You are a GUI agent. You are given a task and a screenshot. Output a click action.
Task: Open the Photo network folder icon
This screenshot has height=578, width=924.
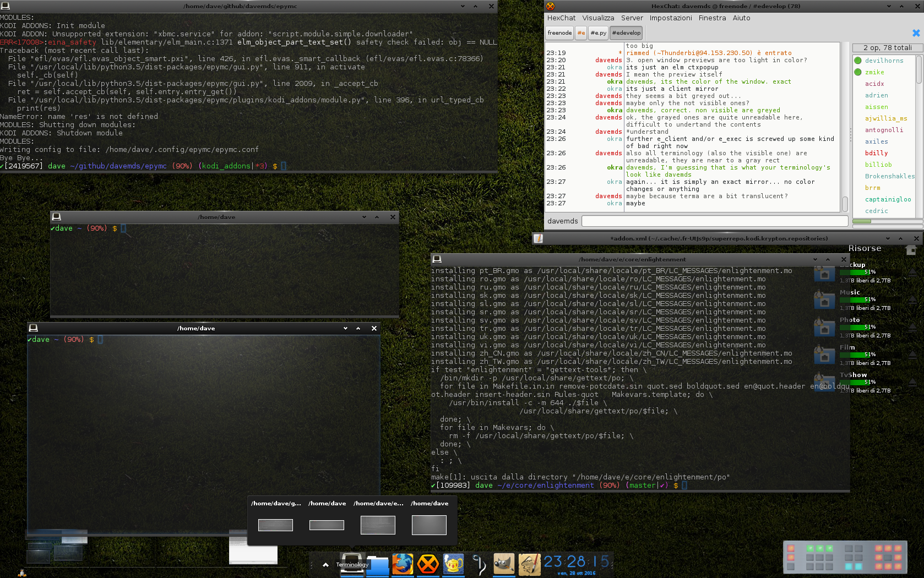tap(824, 328)
